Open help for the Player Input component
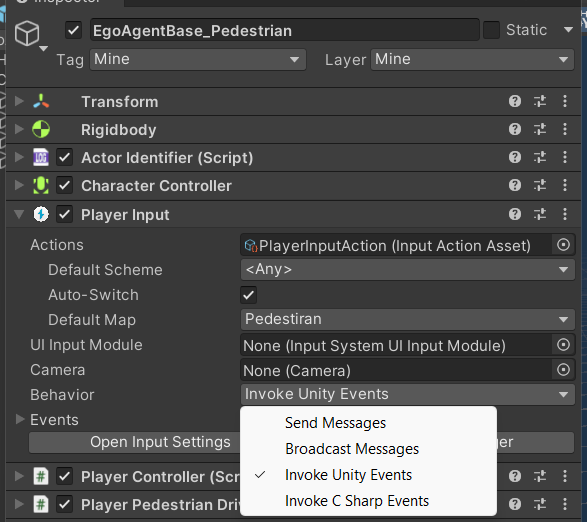 515,214
